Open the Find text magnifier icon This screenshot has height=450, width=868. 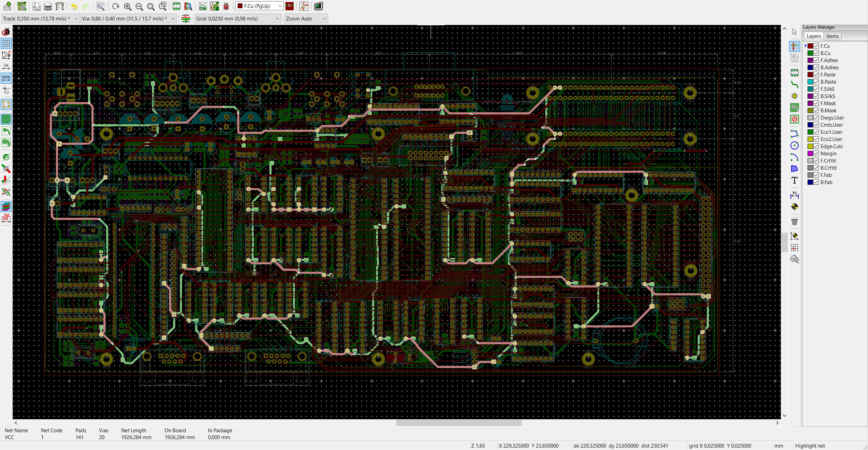100,6
